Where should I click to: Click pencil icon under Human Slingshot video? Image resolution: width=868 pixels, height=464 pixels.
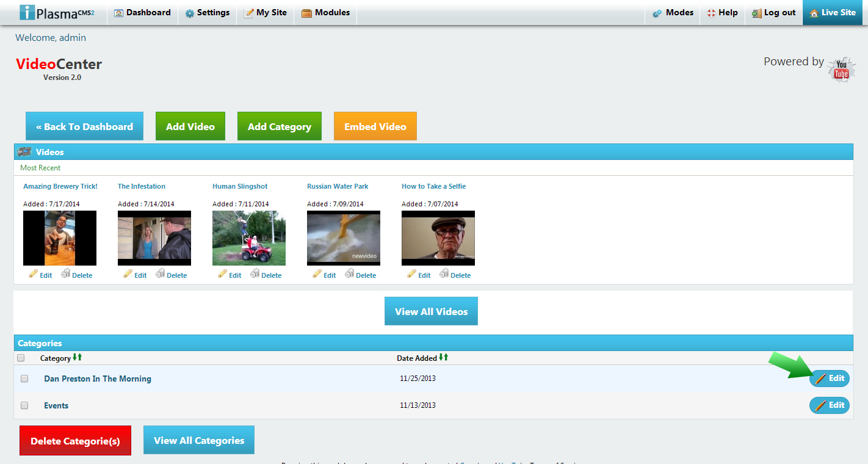tap(222, 274)
